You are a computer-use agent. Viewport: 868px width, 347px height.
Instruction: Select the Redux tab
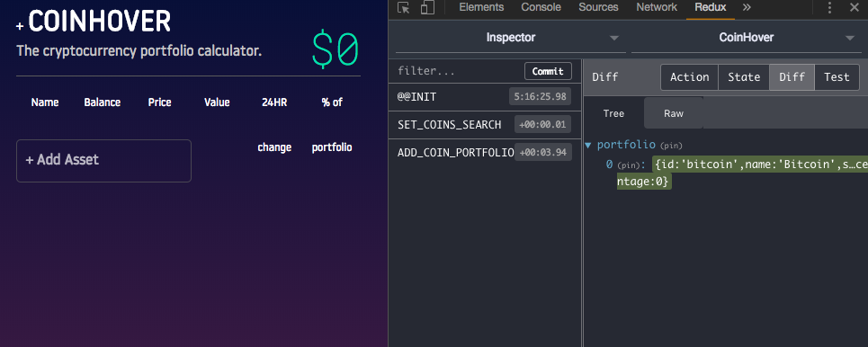pyautogui.click(x=711, y=7)
